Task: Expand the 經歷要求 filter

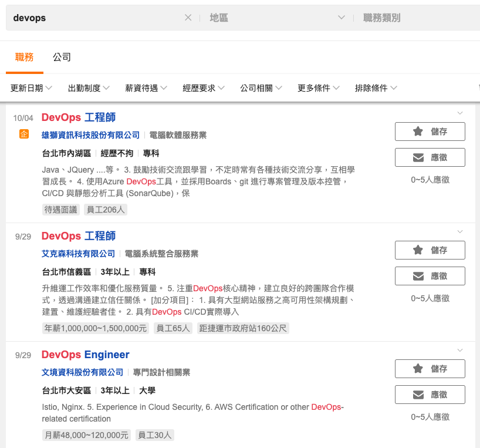Action: coord(203,88)
